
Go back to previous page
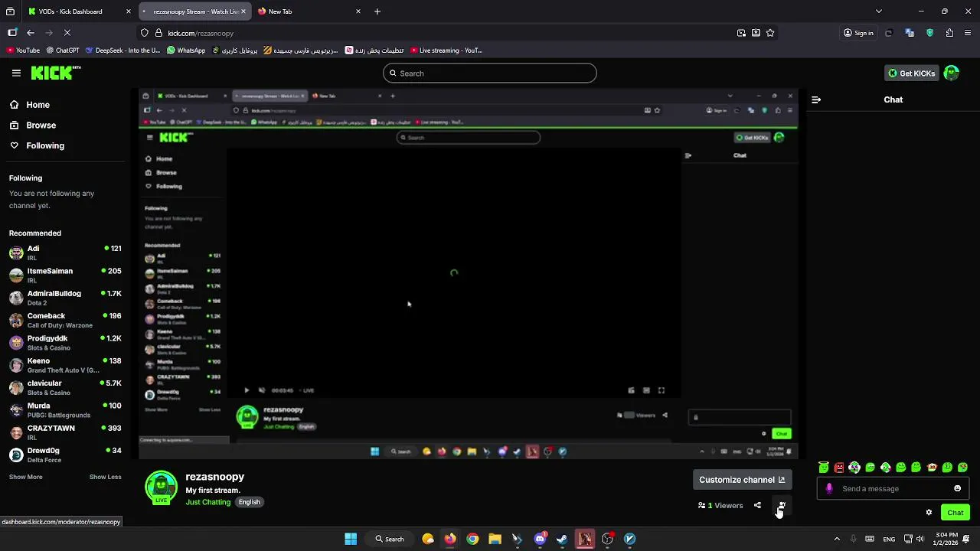click(x=30, y=33)
